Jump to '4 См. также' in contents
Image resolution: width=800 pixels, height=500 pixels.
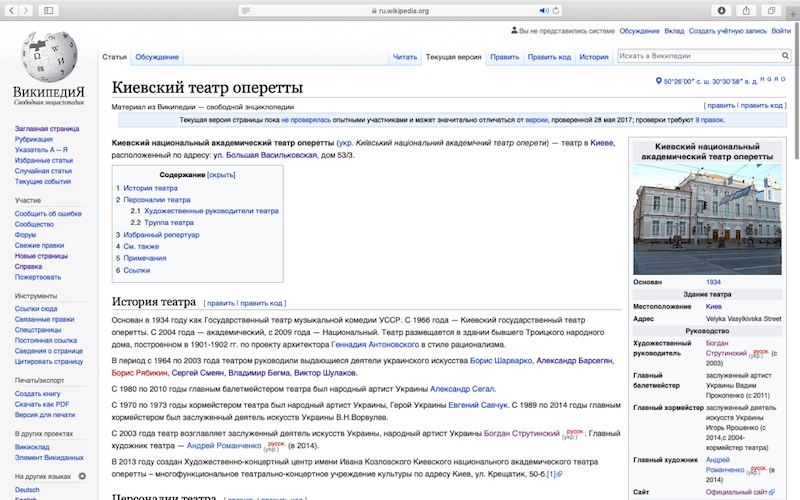tap(137, 246)
